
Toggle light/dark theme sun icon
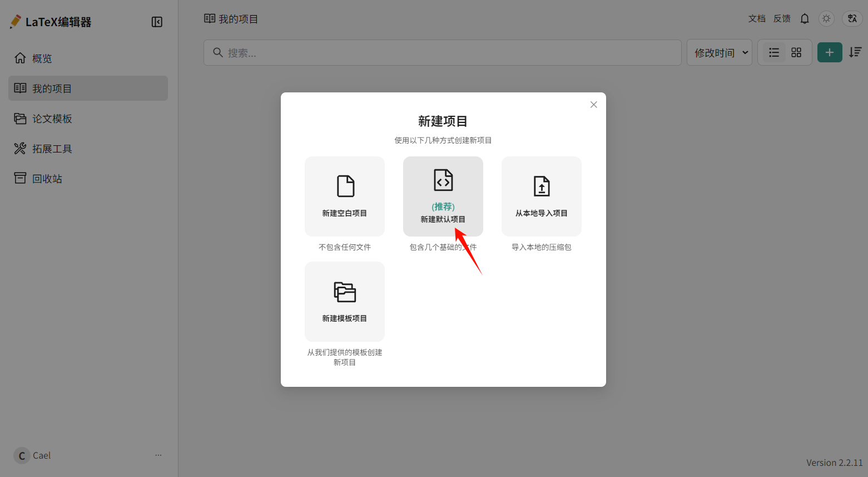click(x=826, y=19)
